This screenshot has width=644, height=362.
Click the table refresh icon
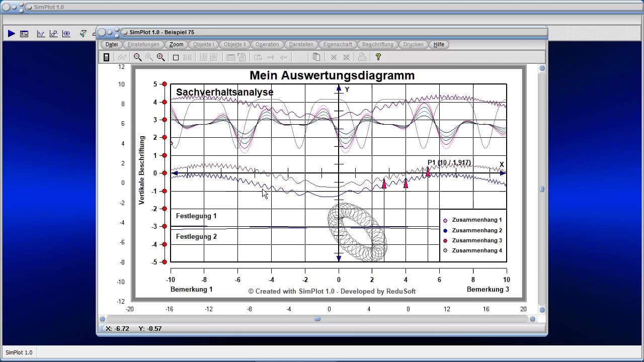[x=242, y=57]
